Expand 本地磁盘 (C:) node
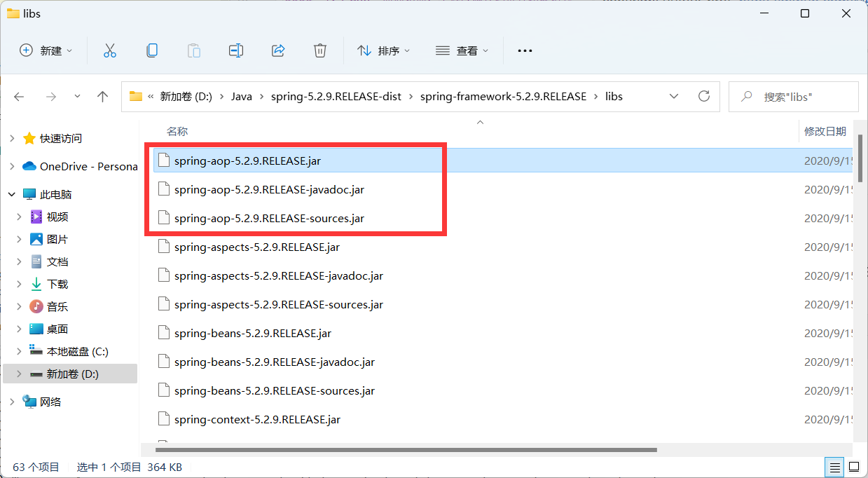 tap(20, 352)
